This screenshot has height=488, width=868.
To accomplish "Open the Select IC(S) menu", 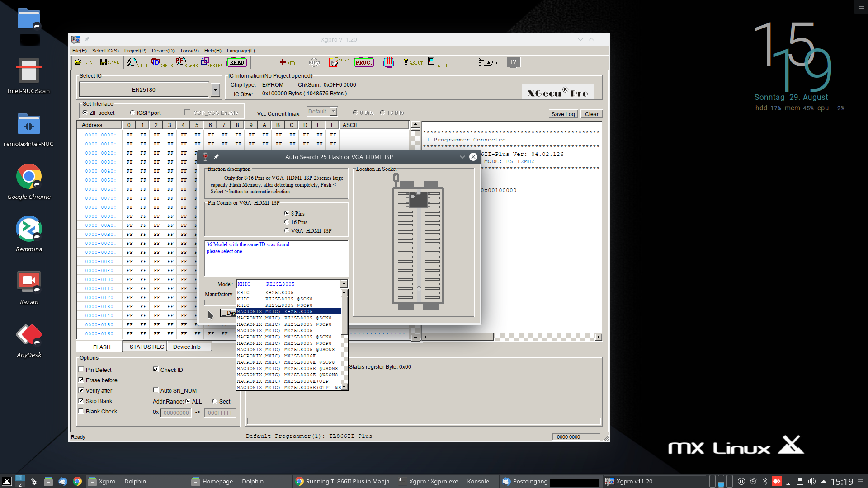I will 105,51.
